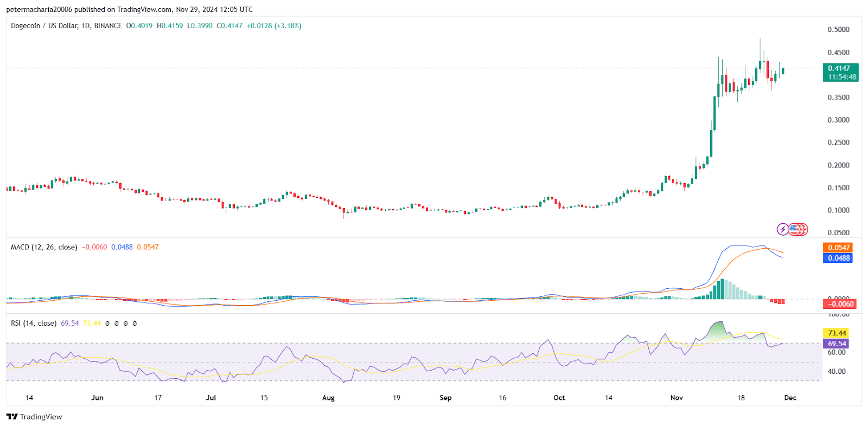The height and width of the screenshot is (427, 868).
Task: Click the Sep label on time axis
Action: point(445,398)
